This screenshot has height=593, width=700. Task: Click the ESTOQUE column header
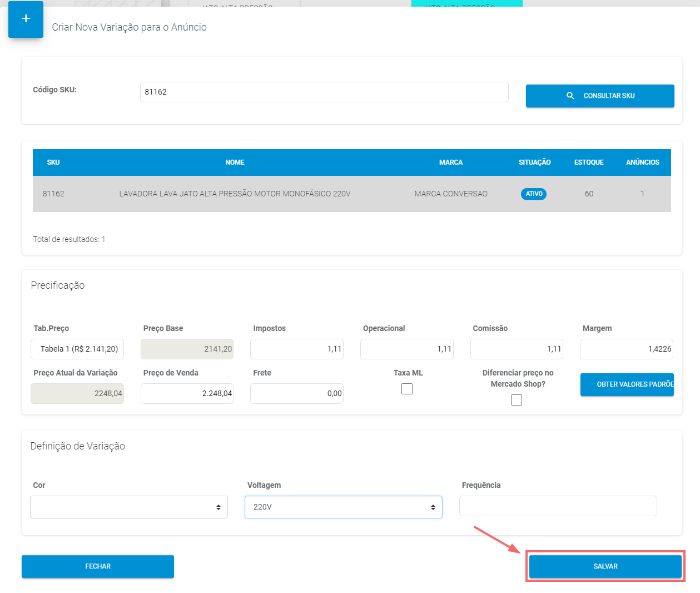589,162
